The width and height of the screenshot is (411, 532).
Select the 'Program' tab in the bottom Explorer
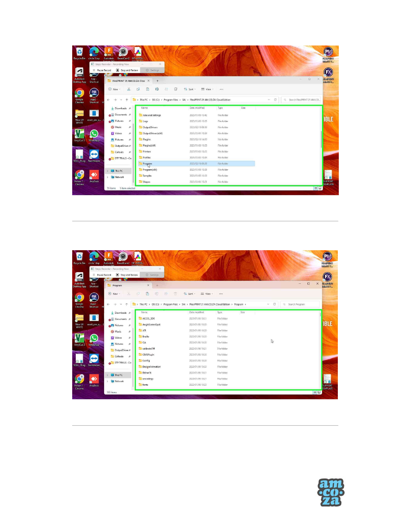click(127, 285)
